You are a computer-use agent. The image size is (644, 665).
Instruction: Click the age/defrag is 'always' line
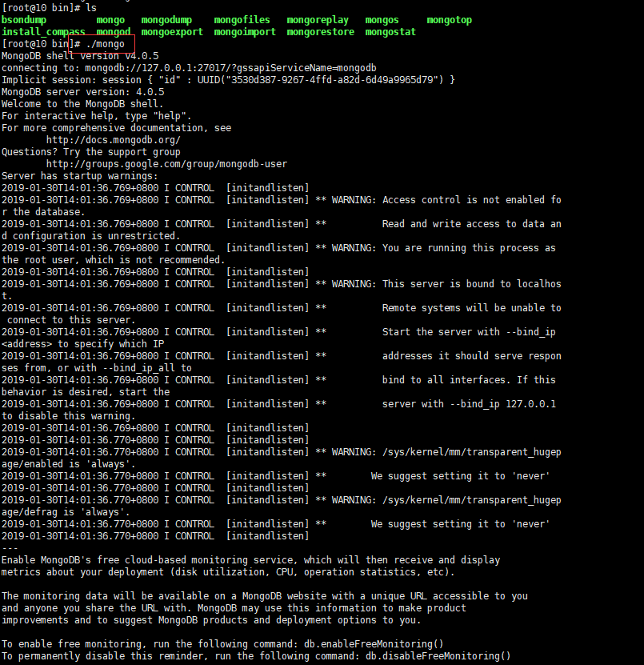[66, 512]
